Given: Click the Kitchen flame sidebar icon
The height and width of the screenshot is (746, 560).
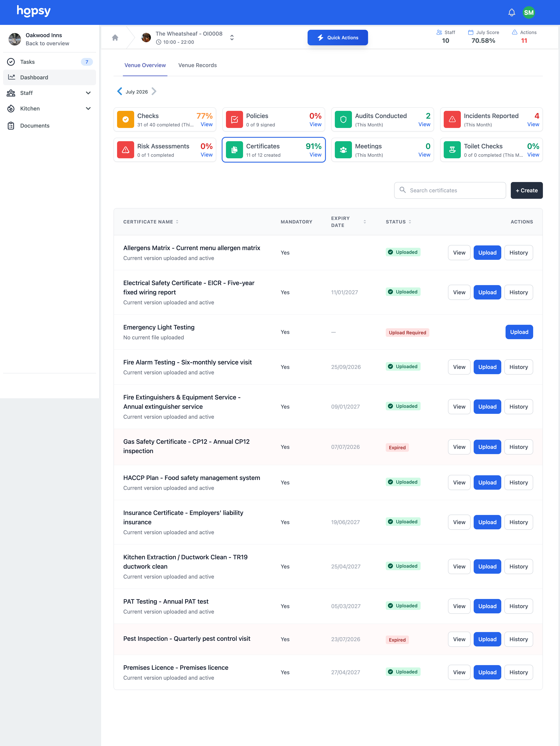Looking at the screenshot, I should click(11, 109).
